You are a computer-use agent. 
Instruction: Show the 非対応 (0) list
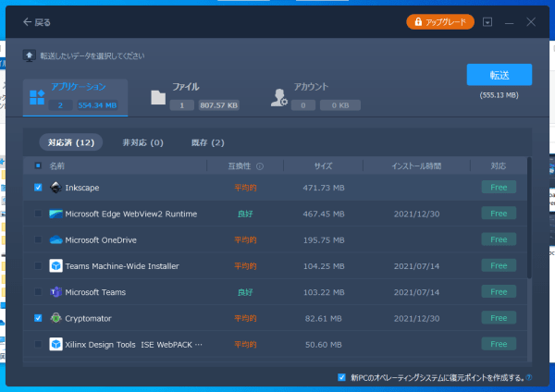click(x=143, y=142)
